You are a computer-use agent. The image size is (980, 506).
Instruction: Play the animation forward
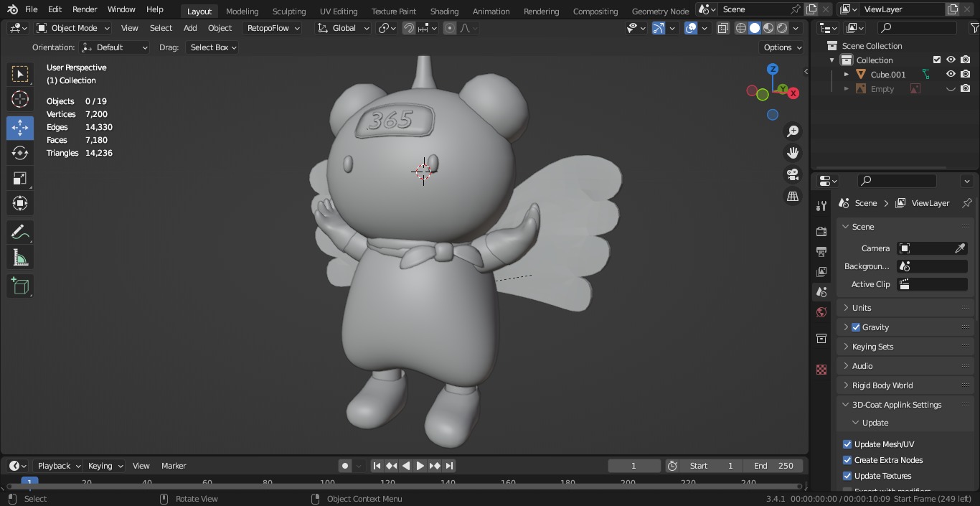click(x=420, y=466)
